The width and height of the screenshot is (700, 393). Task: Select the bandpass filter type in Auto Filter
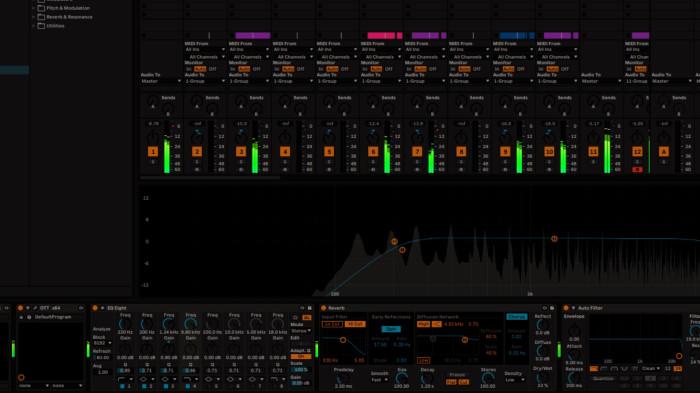pos(614,369)
